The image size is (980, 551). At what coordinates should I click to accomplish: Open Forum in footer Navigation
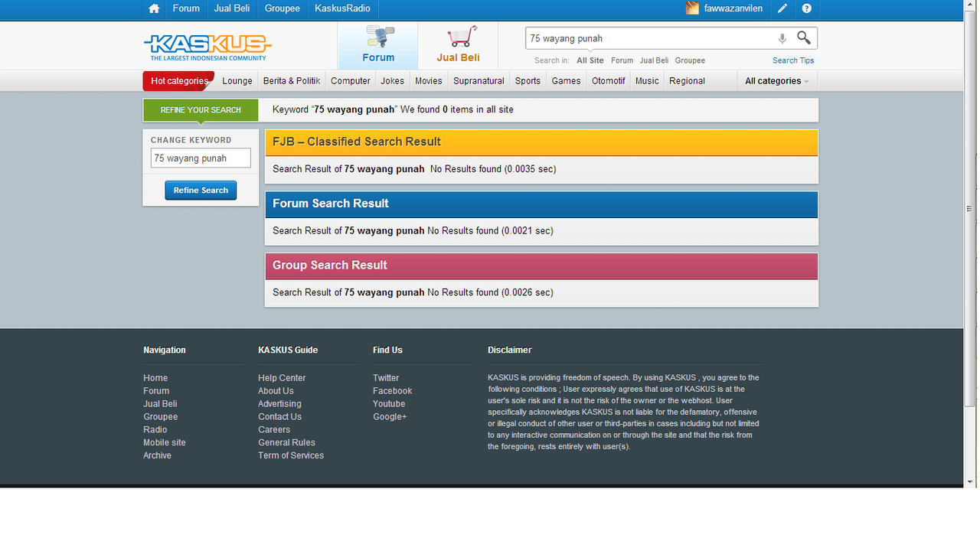click(x=156, y=391)
